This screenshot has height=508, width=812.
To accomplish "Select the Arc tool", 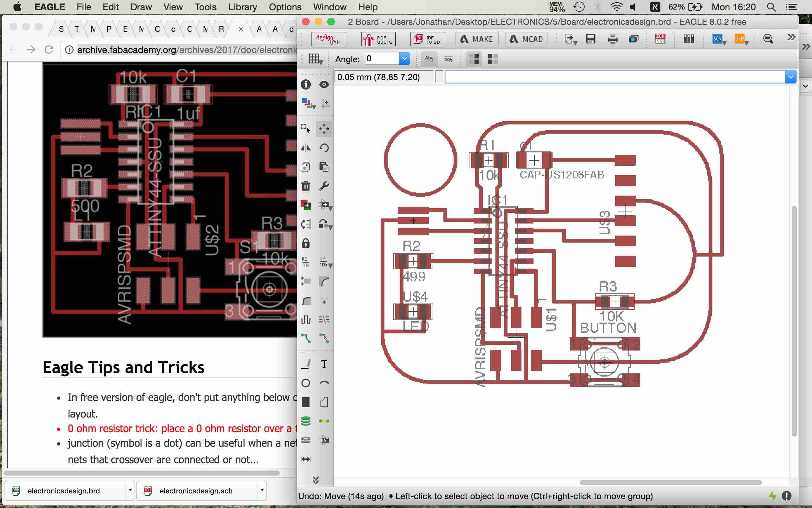I will coord(324,383).
